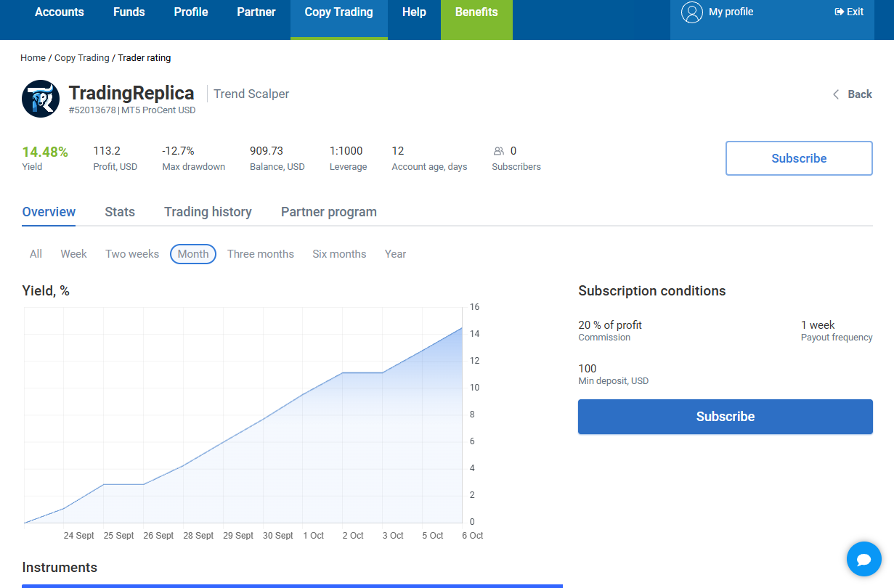Click the account age value 12
Image resolution: width=894 pixels, height=588 pixels.
(398, 151)
